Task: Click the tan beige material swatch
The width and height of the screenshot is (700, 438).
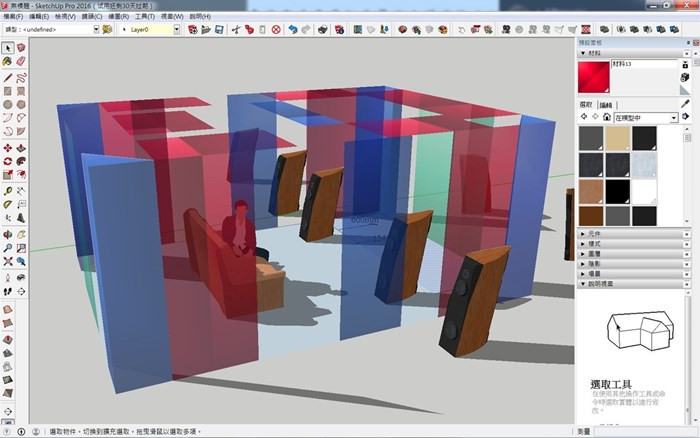Action: (x=617, y=138)
